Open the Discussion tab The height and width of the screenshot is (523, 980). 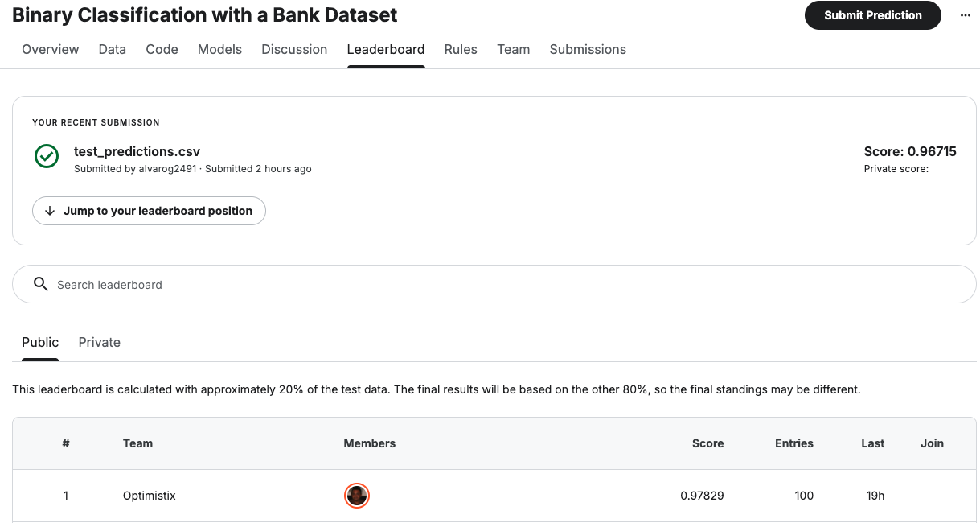[x=294, y=49]
